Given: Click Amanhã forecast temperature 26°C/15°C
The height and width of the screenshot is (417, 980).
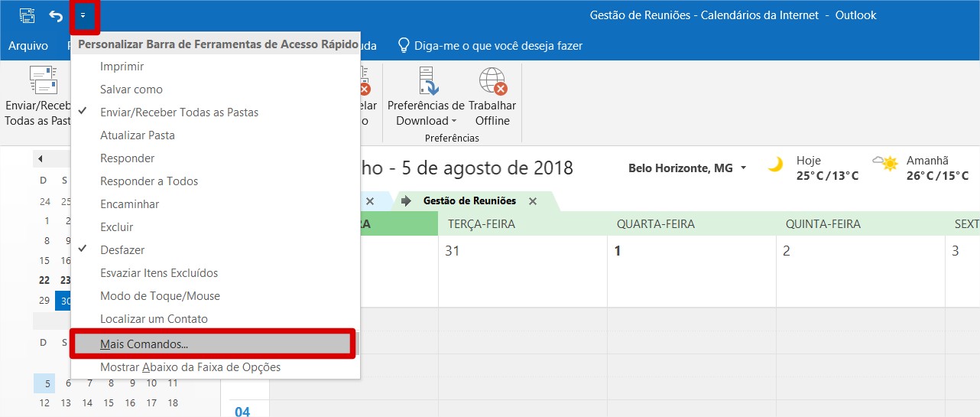Looking at the screenshot, I should tap(937, 176).
